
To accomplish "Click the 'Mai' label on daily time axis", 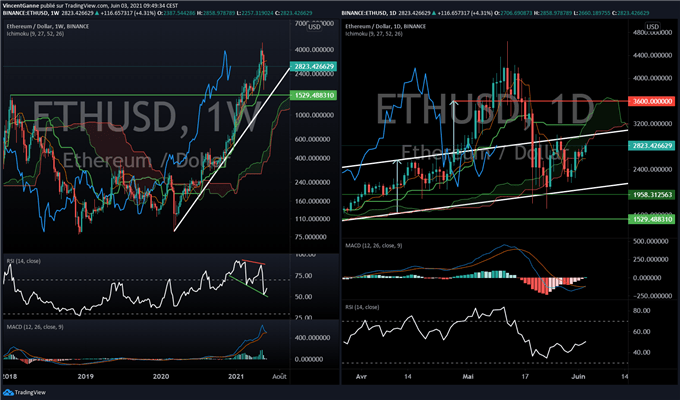I will pos(468,376).
